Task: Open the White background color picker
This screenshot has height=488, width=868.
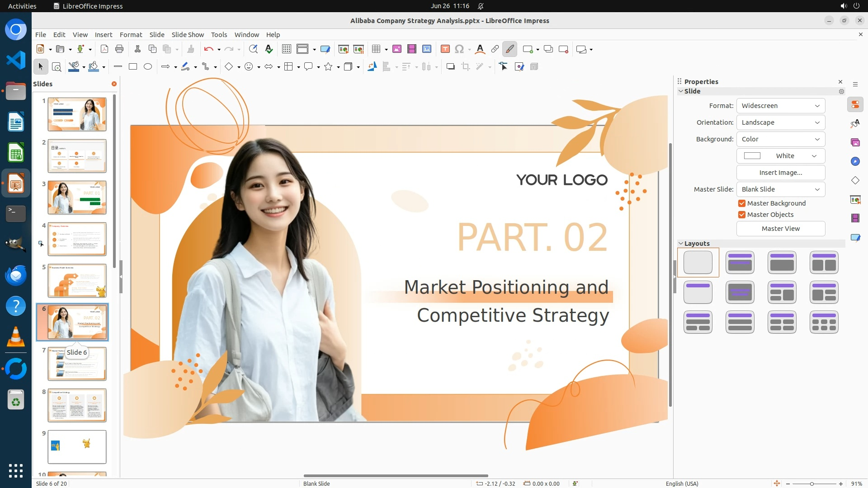Action: [x=780, y=156]
